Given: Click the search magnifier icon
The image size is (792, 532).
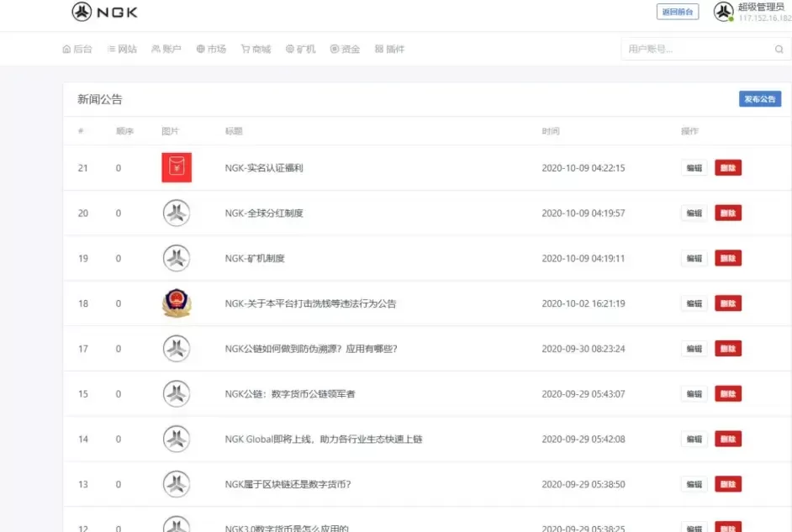Looking at the screenshot, I should pyautogui.click(x=779, y=49).
